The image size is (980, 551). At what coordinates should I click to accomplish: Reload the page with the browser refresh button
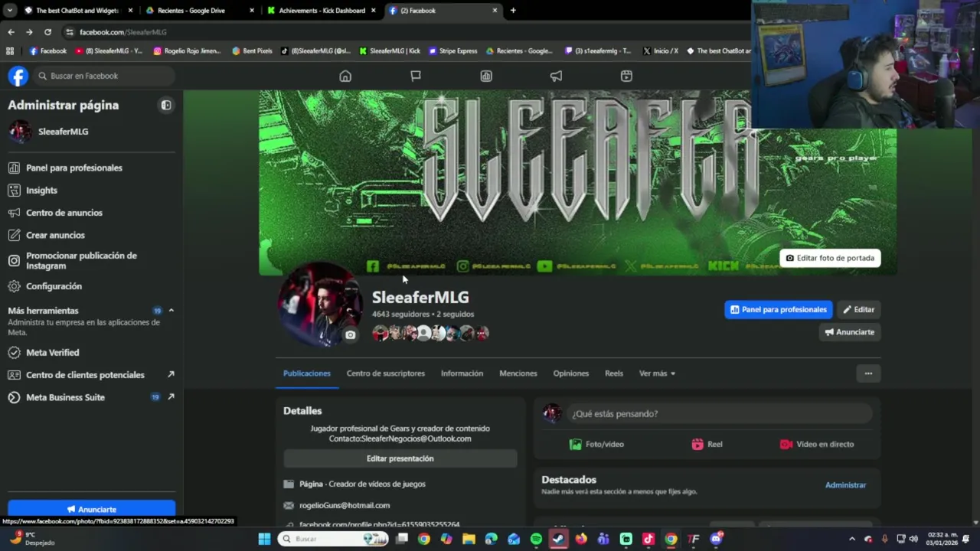pyautogui.click(x=47, y=32)
